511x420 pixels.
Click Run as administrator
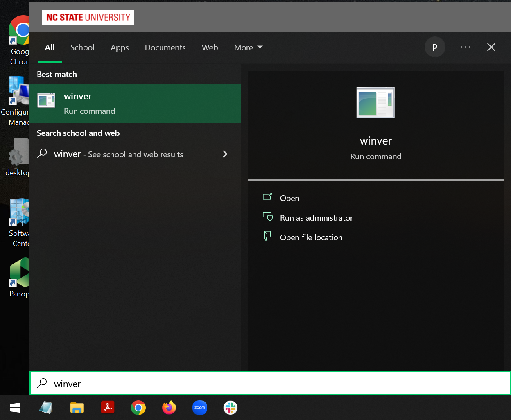pyautogui.click(x=316, y=218)
